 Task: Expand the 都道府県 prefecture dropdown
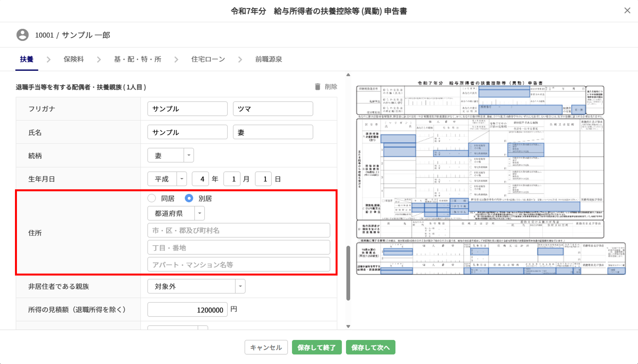tap(199, 213)
